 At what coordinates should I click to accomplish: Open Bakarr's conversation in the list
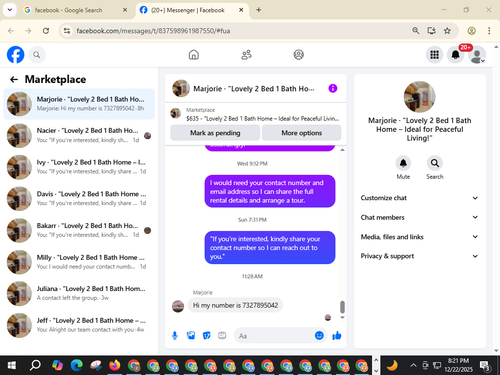79,230
